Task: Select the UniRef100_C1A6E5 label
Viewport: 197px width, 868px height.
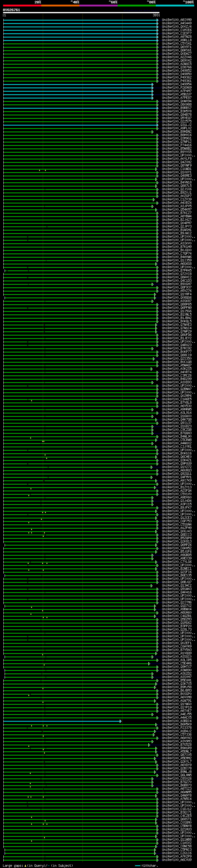Action: [177, 399]
